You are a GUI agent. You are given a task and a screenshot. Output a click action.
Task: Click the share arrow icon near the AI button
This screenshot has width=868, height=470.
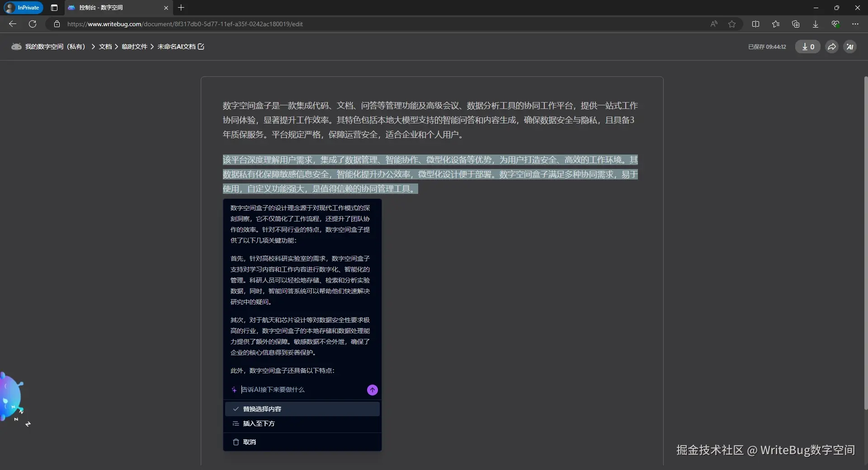[x=831, y=47]
